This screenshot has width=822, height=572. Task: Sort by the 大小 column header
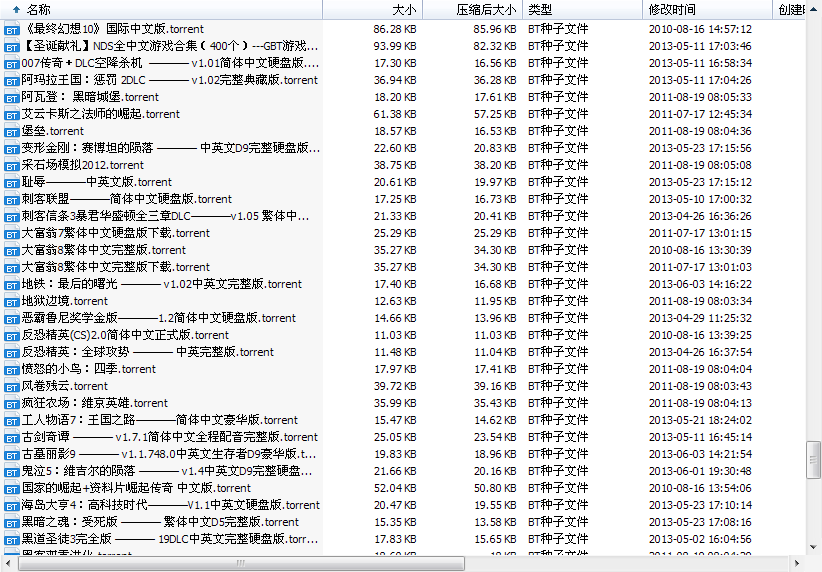[x=372, y=9]
